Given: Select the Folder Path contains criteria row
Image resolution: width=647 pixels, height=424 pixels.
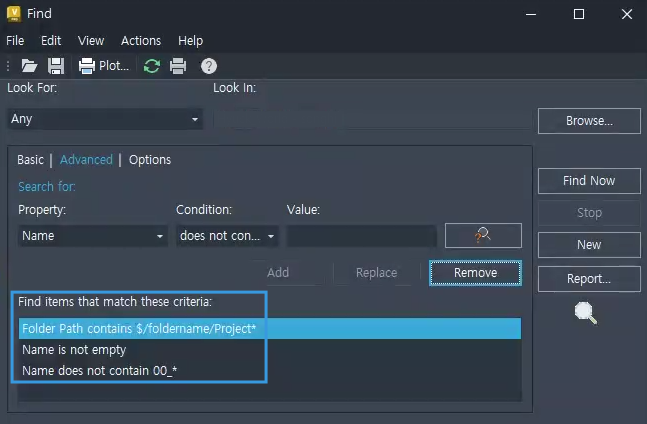Looking at the screenshot, I should tap(270, 329).
